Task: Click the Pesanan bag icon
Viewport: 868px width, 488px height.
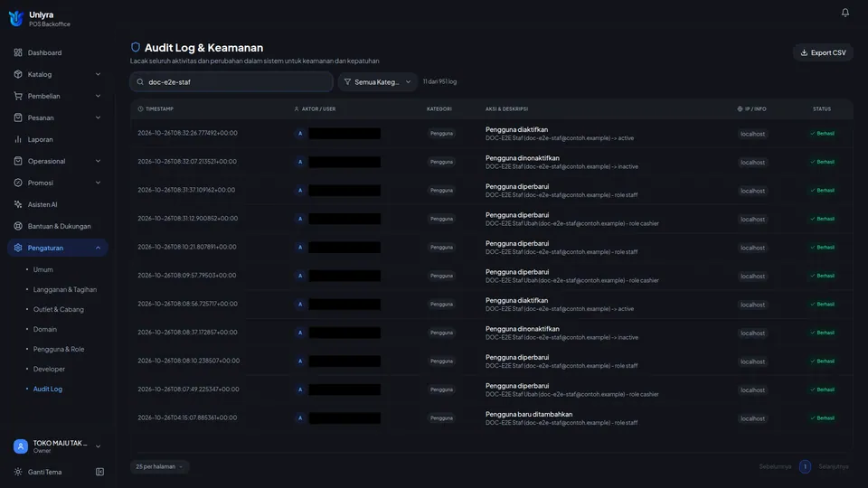Action: coord(18,117)
